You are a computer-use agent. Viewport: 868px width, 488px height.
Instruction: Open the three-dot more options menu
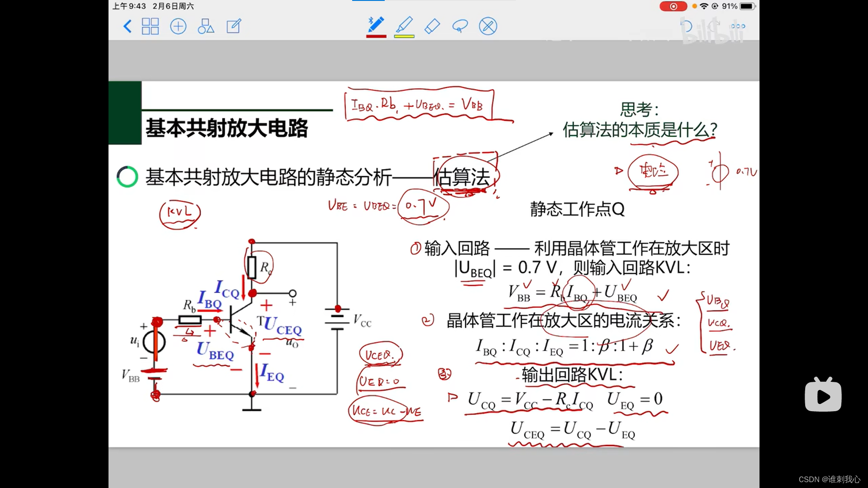738,26
